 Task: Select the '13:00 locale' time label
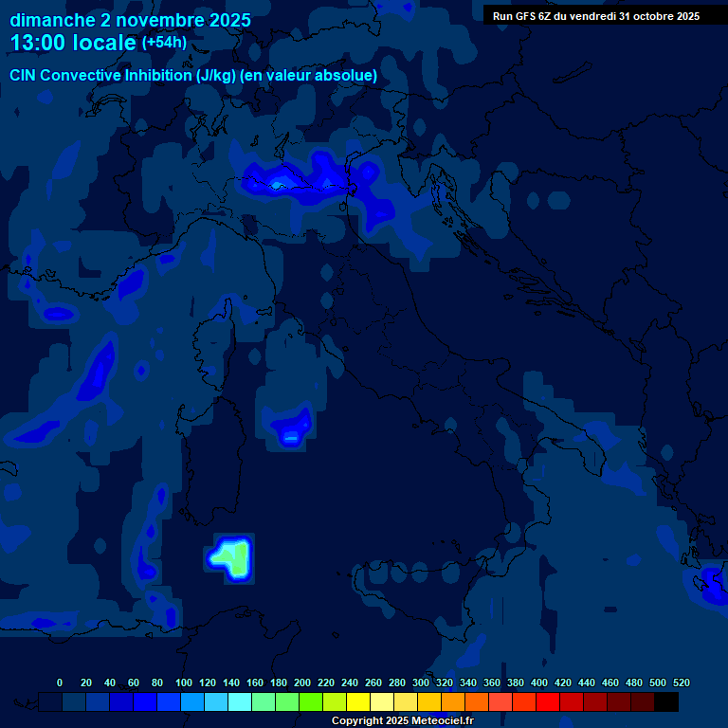click(73, 44)
